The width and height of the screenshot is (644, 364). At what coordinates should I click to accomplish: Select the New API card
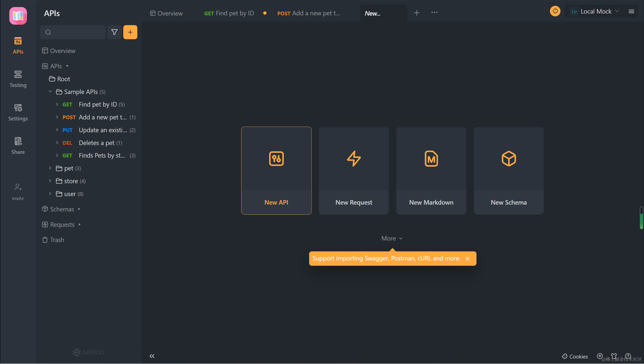(x=276, y=171)
